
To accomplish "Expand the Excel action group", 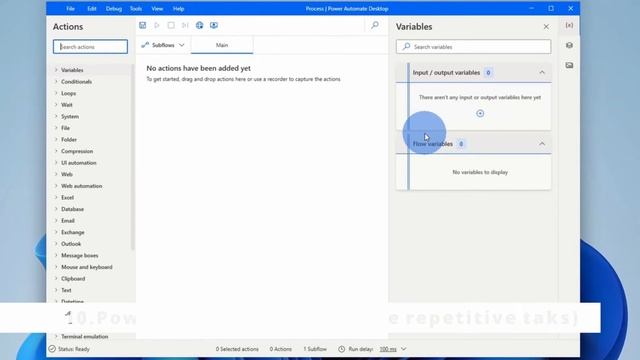I will [56, 197].
